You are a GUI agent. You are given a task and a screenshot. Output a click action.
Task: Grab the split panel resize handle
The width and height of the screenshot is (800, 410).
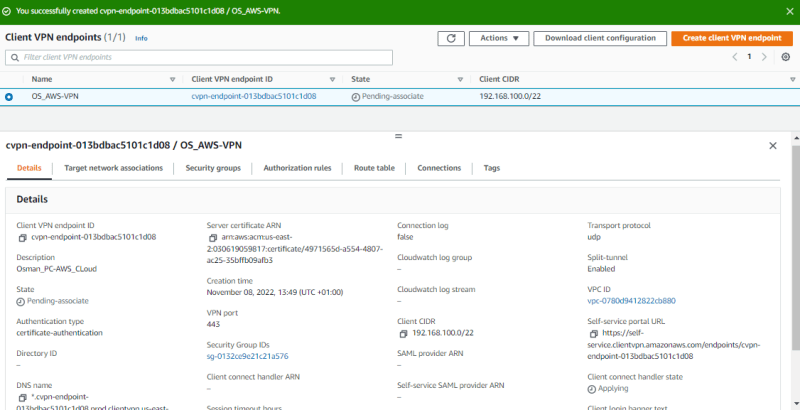(x=399, y=136)
